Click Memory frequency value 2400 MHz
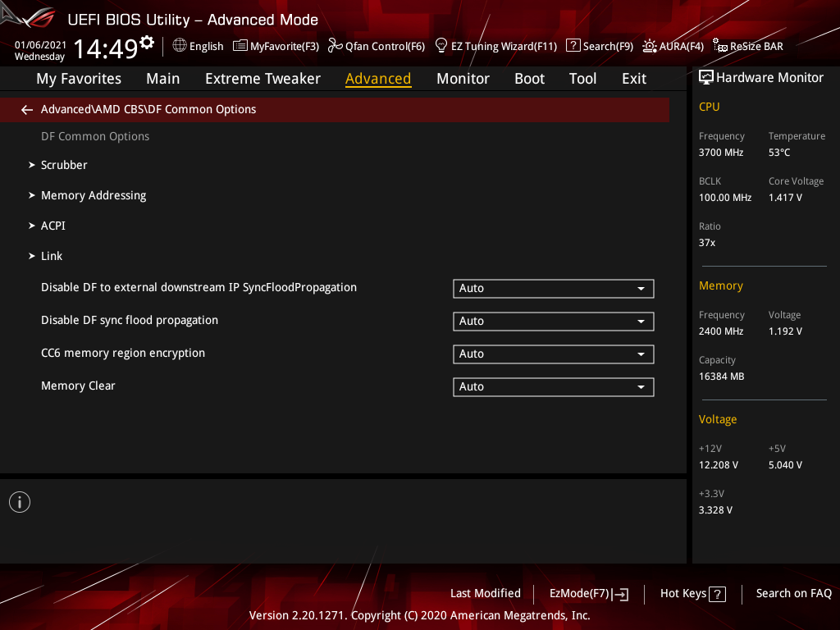Screen dimensions: 840x630 pos(721,331)
